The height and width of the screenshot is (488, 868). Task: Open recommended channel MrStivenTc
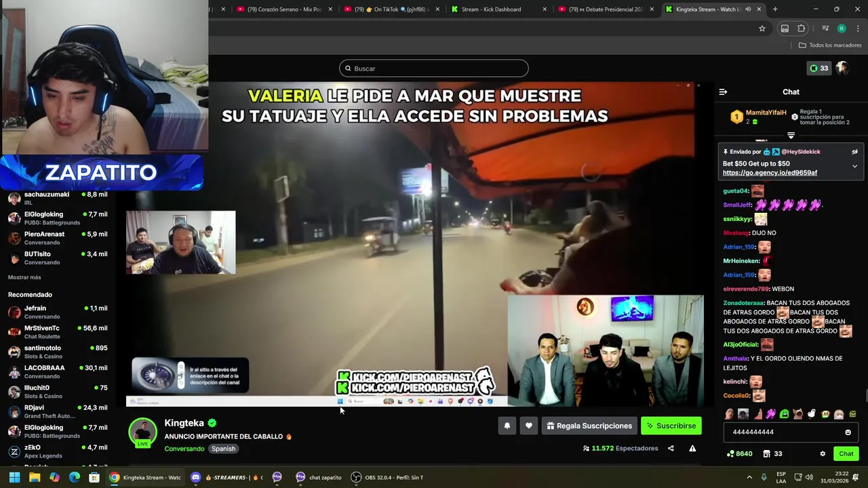pos(58,331)
